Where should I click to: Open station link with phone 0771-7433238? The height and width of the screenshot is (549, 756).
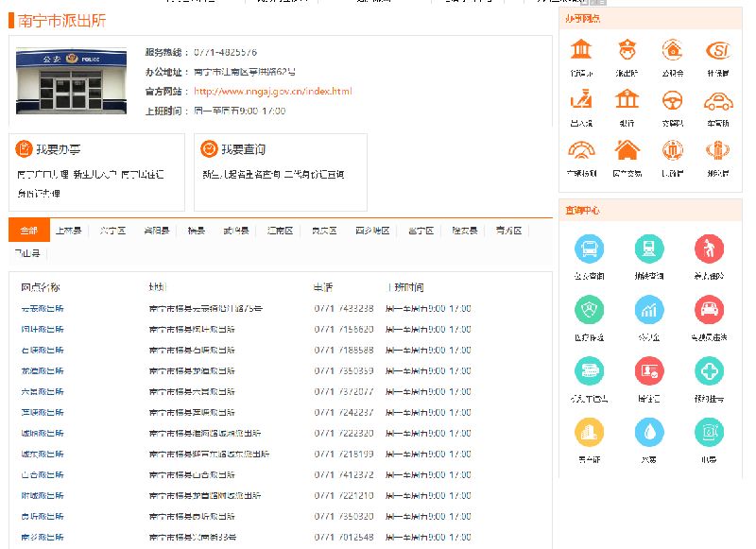[x=43, y=308]
